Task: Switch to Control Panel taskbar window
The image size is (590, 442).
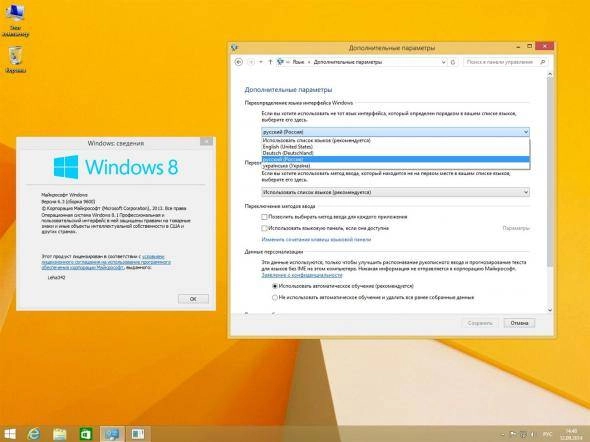Action: click(112, 434)
